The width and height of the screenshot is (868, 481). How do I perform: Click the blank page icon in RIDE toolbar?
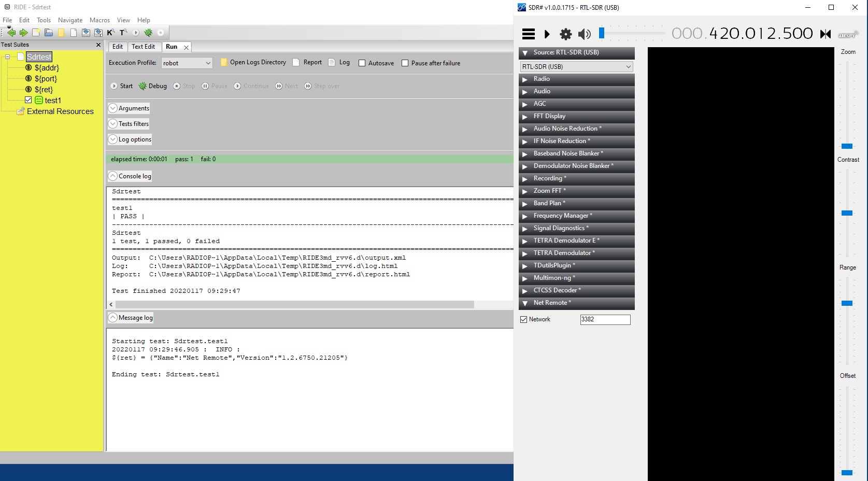(74, 33)
